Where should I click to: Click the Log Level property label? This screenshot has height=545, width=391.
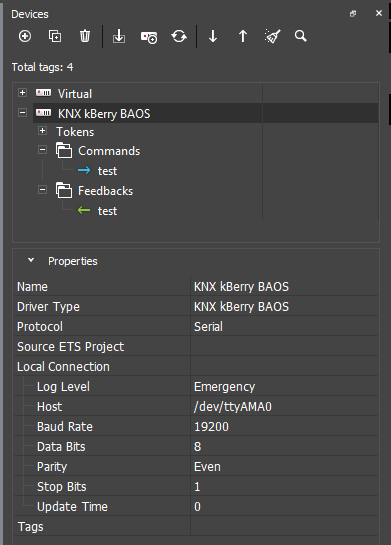[63, 387]
